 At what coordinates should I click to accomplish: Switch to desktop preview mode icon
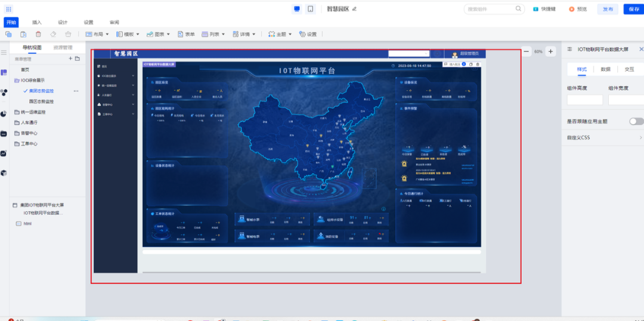coord(296,9)
